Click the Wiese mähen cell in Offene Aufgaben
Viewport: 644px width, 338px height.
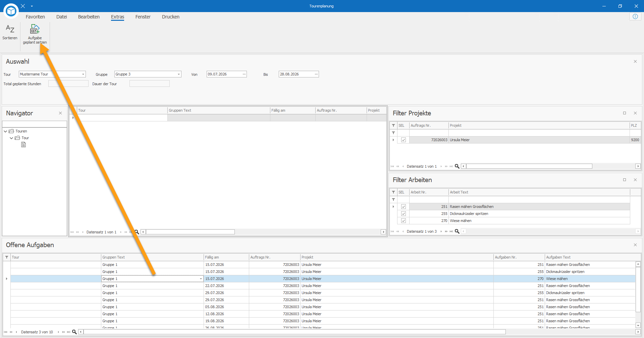tap(590, 279)
